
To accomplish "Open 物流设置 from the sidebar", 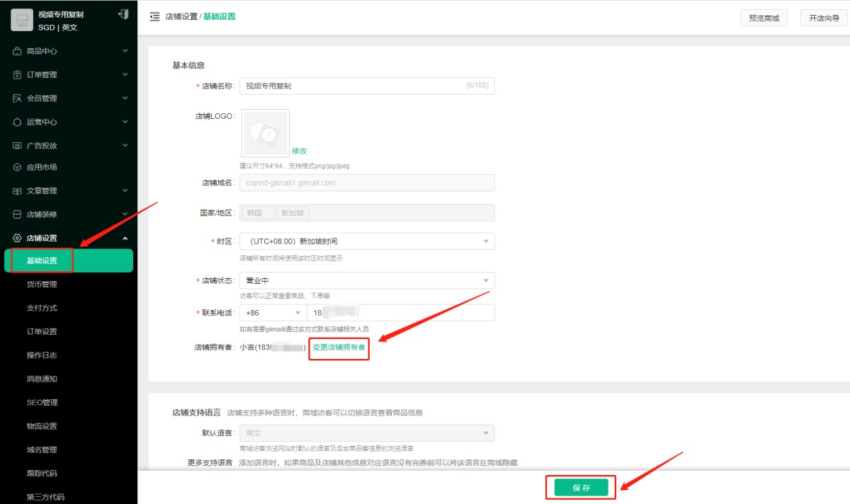I will (42, 426).
